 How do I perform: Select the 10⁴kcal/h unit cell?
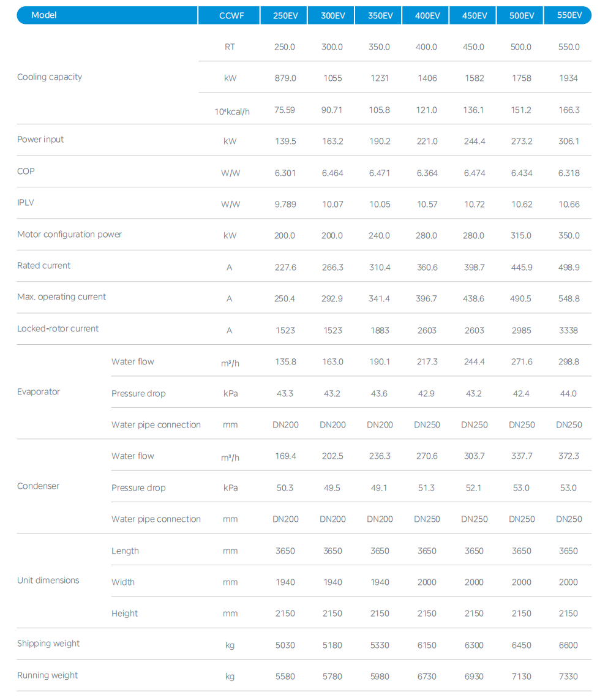tap(231, 111)
